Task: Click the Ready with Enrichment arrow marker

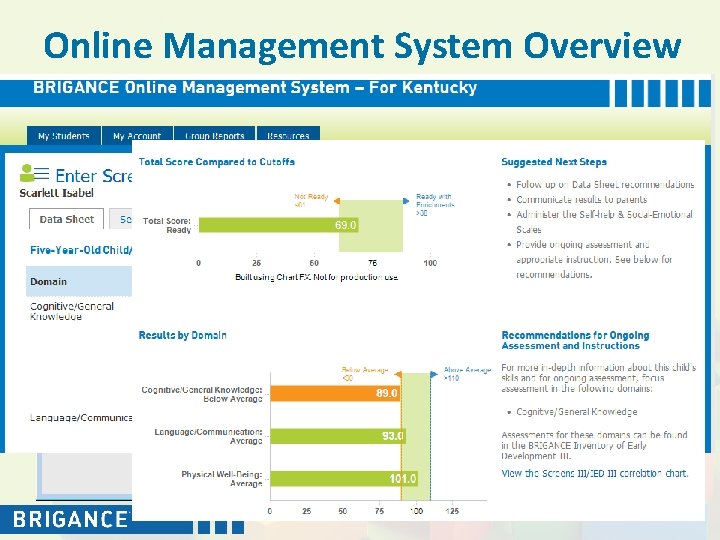Action: click(406, 201)
